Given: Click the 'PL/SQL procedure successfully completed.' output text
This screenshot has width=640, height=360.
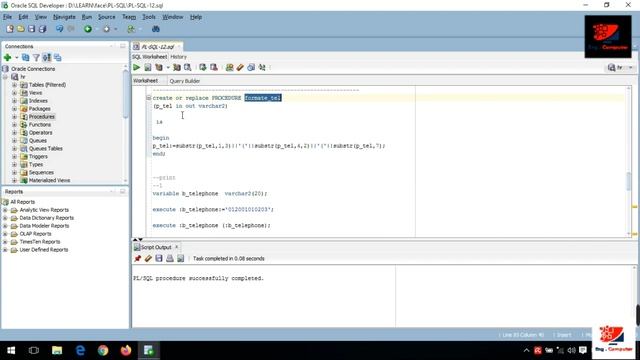Looking at the screenshot, I should click(x=198, y=278).
